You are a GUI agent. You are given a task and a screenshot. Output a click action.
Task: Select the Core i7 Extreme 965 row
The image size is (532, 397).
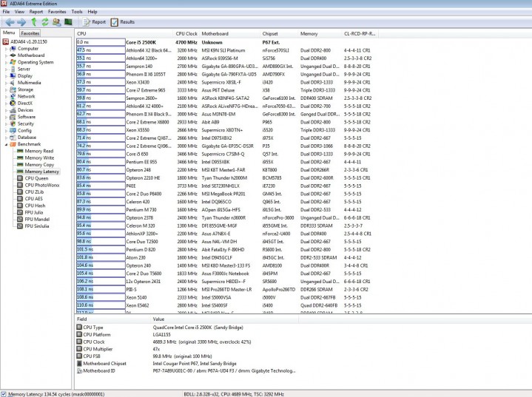point(226,90)
